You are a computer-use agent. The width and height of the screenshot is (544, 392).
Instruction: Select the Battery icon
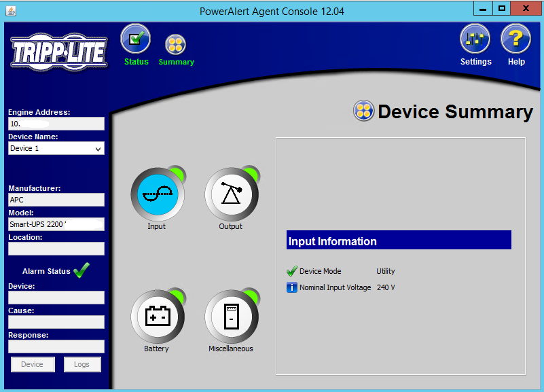(158, 316)
